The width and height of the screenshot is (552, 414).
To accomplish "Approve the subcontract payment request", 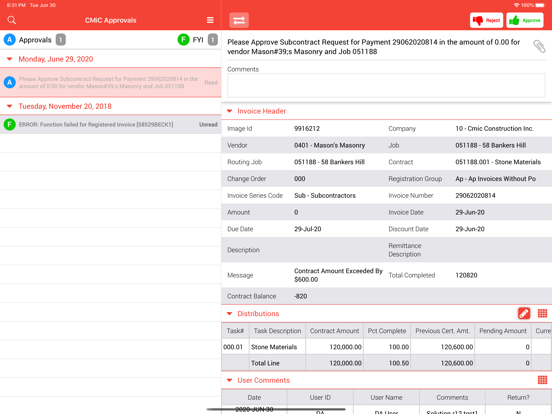I will (525, 20).
